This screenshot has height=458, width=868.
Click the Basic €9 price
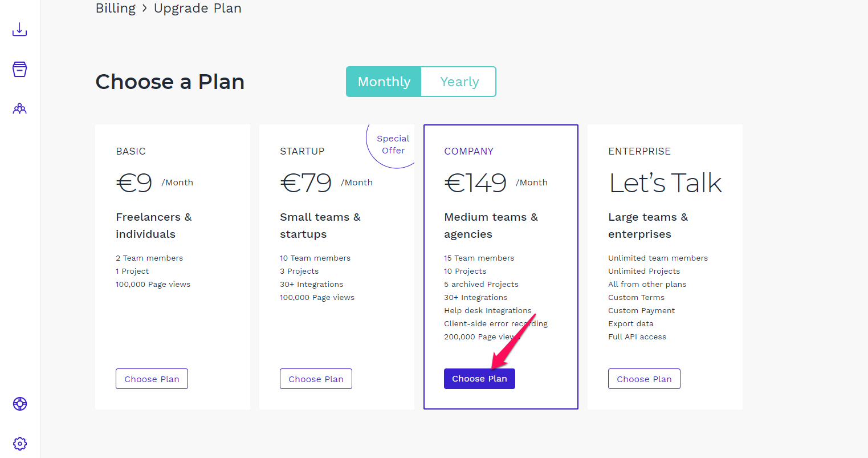click(135, 183)
